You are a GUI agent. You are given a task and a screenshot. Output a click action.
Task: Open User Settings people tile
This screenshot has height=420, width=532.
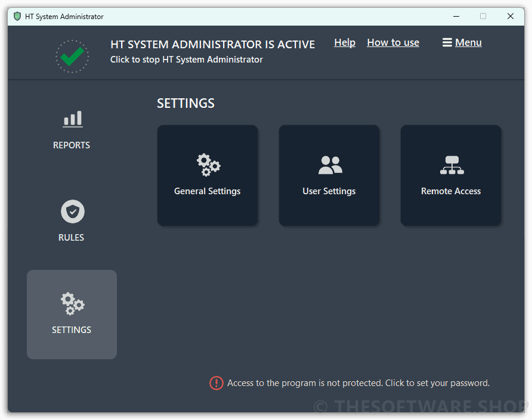[329, 175]
